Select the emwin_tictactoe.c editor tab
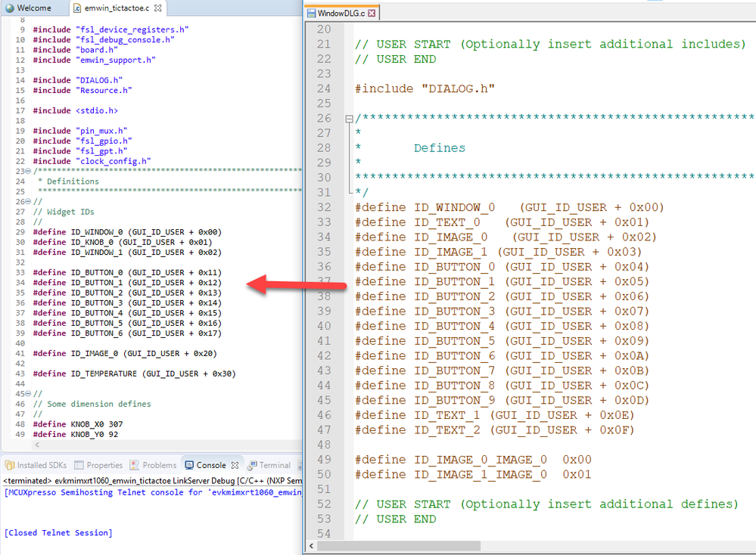756x555 pixels. click(x=117, y=8)
